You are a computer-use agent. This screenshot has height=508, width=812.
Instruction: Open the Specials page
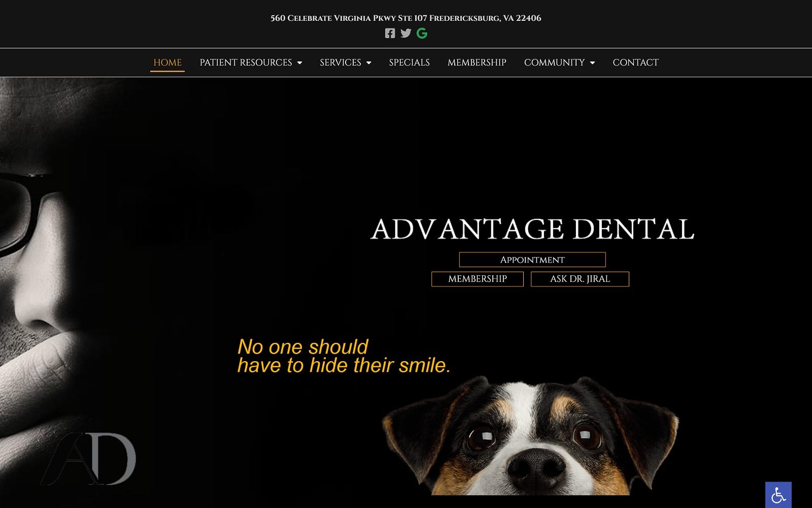409,62
